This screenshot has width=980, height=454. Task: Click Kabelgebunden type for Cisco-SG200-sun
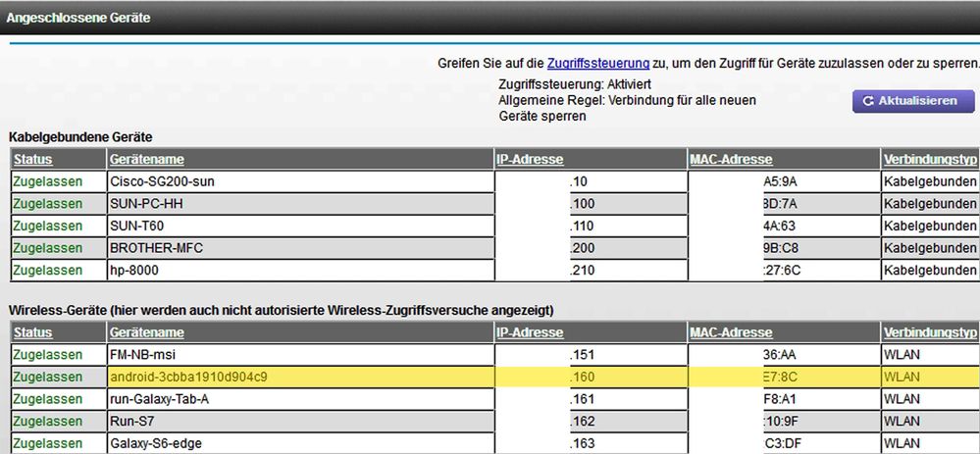(930, 181)
